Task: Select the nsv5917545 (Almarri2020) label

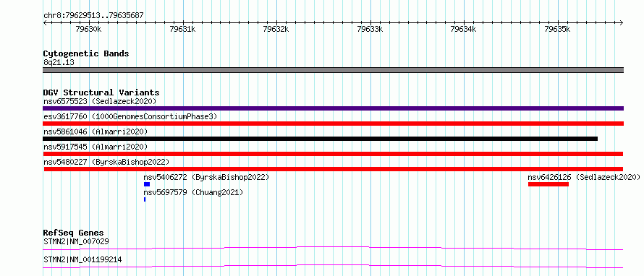Action: 96,147
